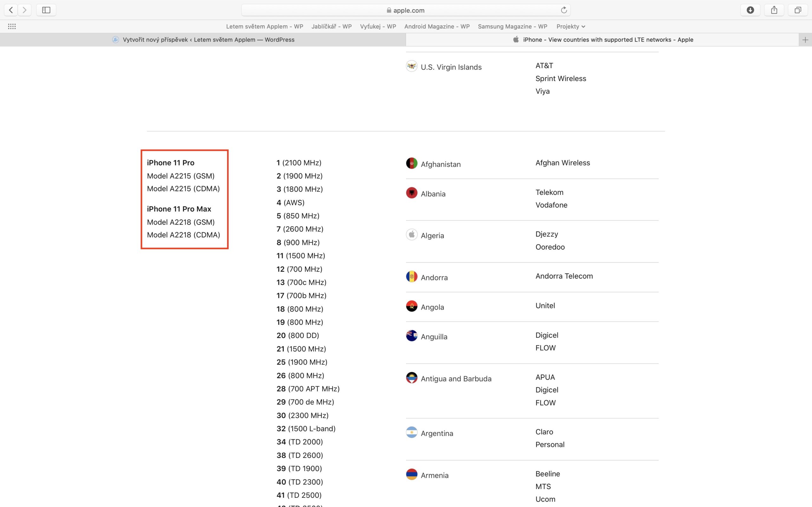812x507 pixels.
Task: Open Jablíčkář - WP bookmark
Action: click(x=331, y=27)
